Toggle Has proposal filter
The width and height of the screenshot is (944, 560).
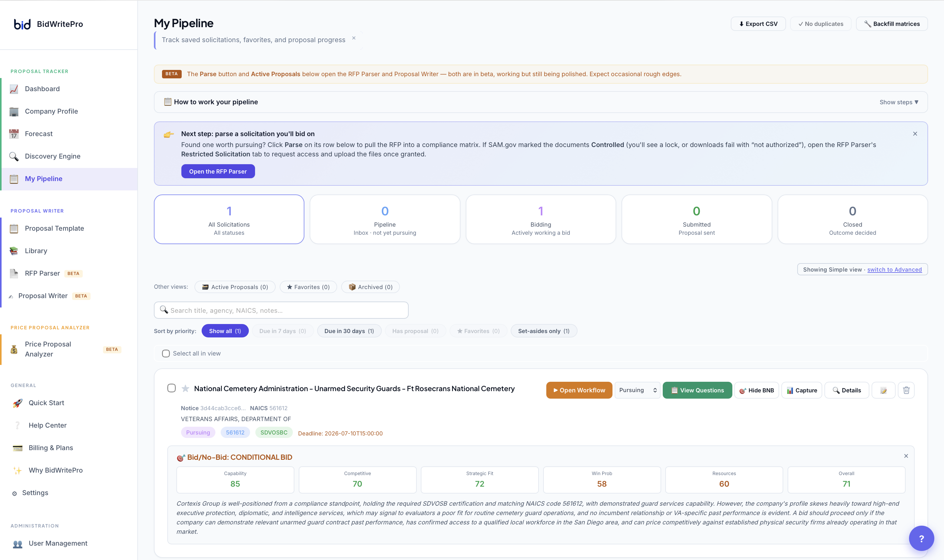pyautogui.click(x=415, y=331)
